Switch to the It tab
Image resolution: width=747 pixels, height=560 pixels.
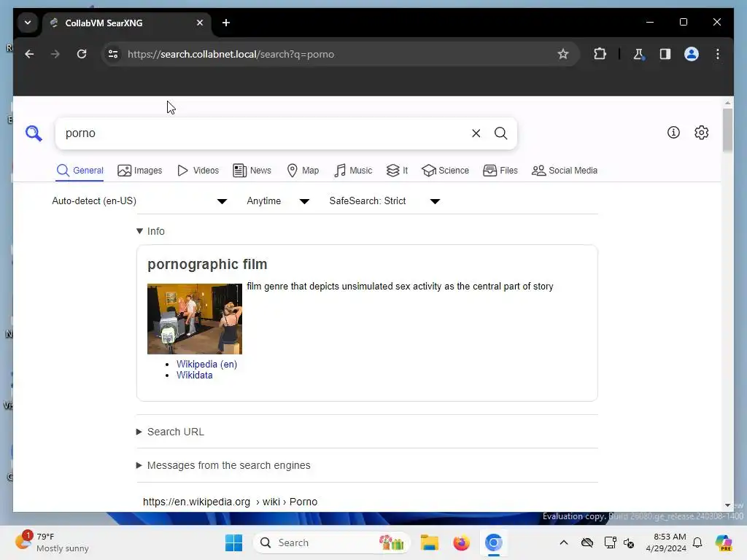coord(397,171)
